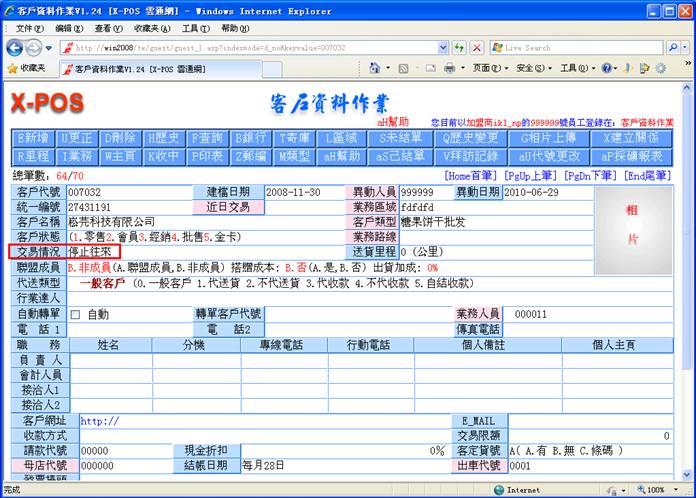Expand the address bar URL dropdown

click(443, 48)
